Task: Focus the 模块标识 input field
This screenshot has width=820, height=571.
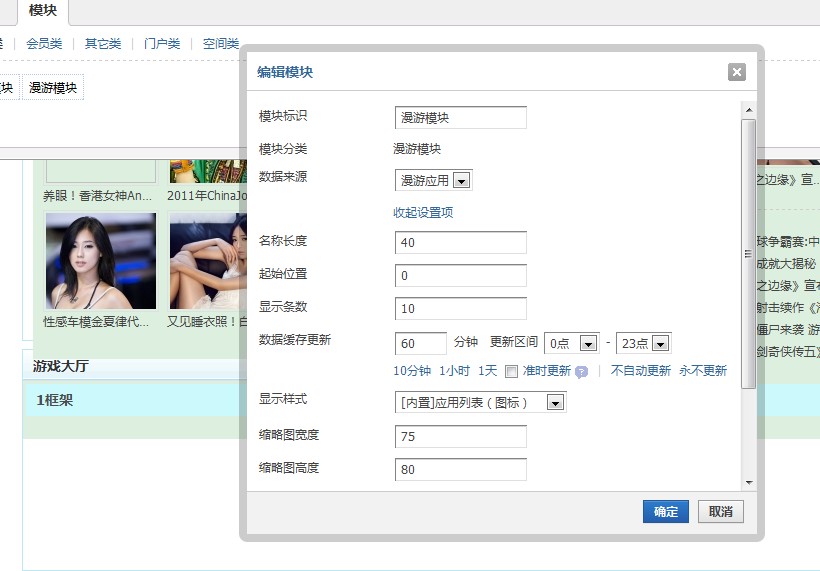Action: point(461,118)
